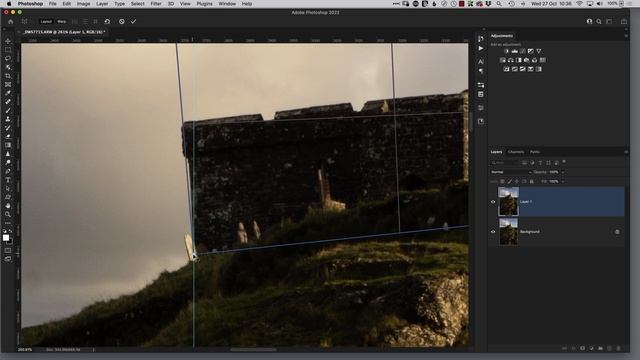Screen dimensions: 640x360
Task: Open the Fill value dropdown arrow
Action: 562,182
